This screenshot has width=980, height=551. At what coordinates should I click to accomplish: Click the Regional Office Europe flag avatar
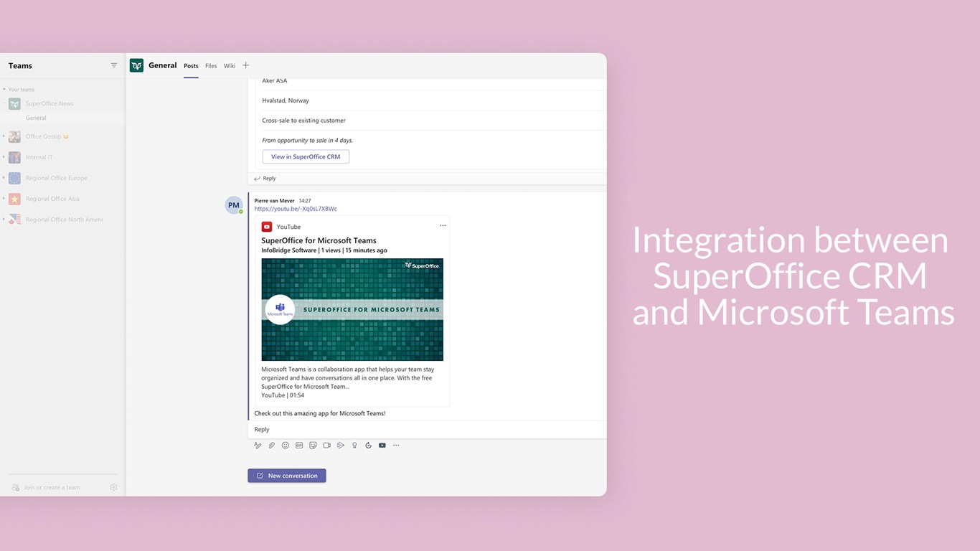tap(14, 178)
